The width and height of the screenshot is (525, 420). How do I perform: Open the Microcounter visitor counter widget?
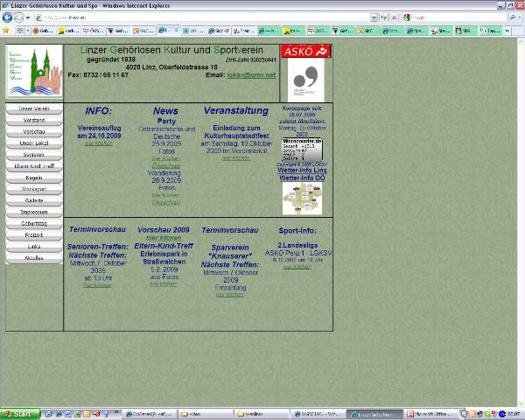(302, 150)
